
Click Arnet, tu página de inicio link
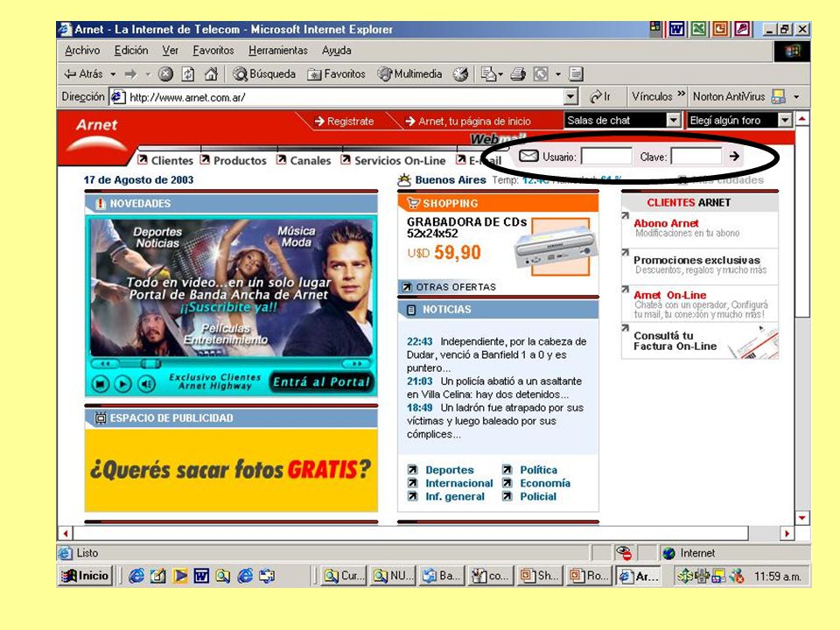tap(468, 121)
